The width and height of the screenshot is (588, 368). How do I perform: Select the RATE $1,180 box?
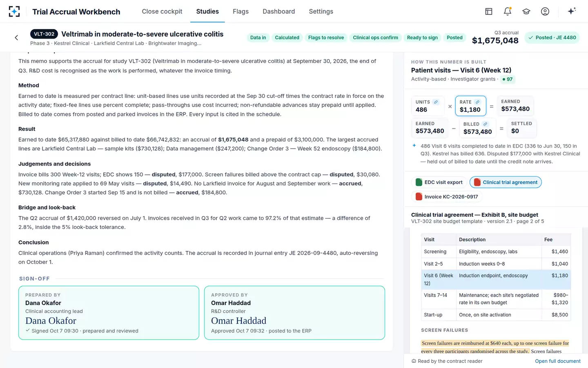(470, 106)
